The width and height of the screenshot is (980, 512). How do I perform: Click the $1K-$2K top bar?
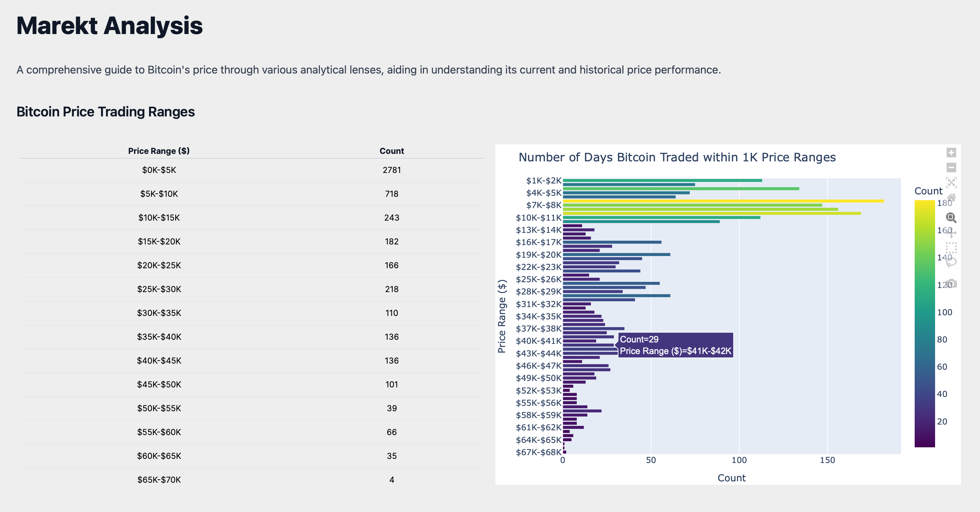[662, 180]
